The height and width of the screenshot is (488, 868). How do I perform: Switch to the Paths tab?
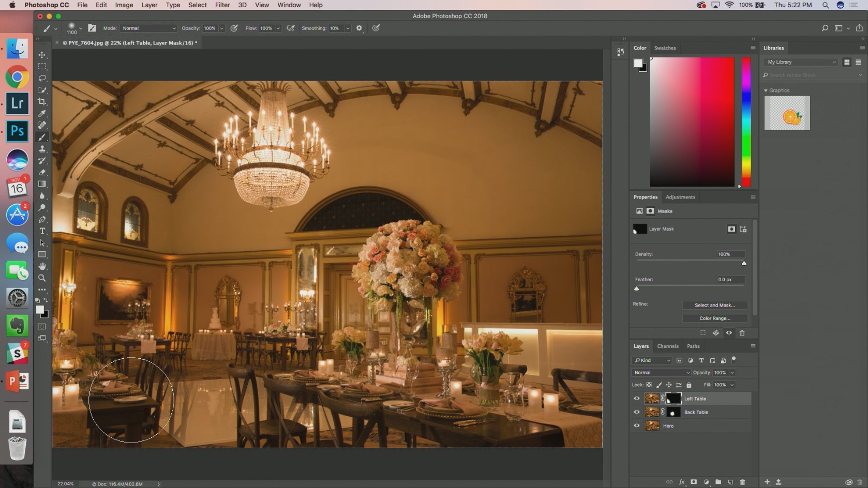coord(693,346)
